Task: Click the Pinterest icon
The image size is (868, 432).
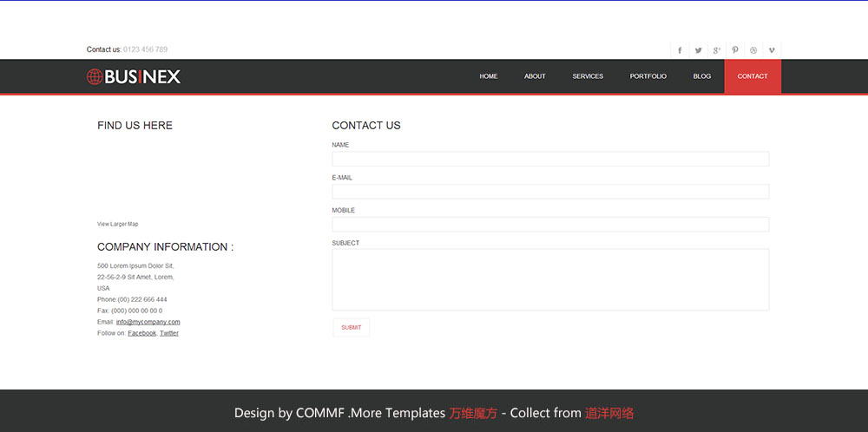Action: (734, 50)
